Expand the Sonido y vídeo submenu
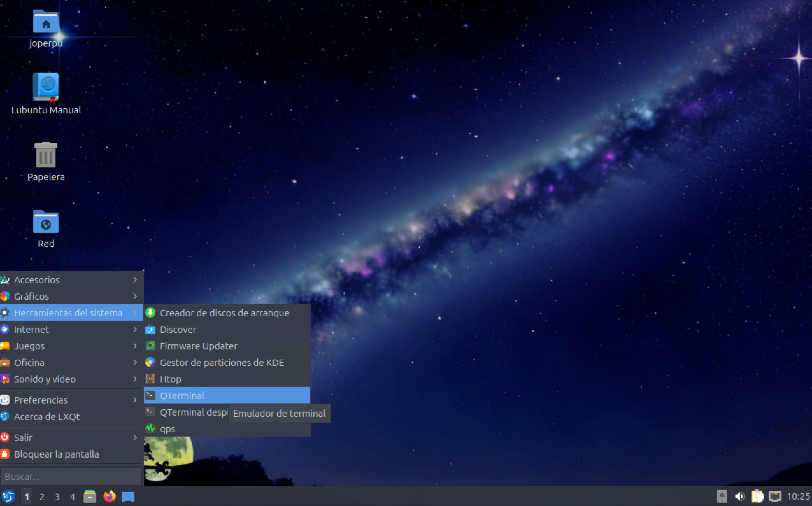 point(72,379)
